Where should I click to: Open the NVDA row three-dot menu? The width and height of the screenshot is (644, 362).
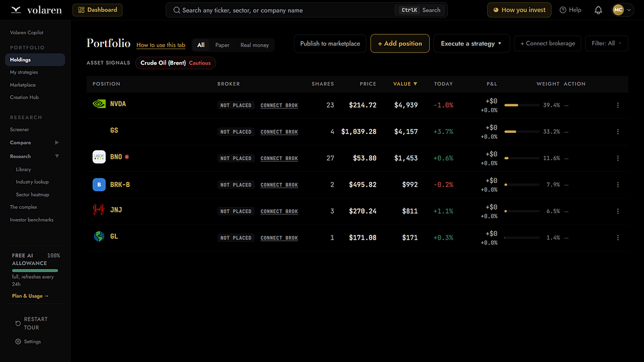click(617, 106)
